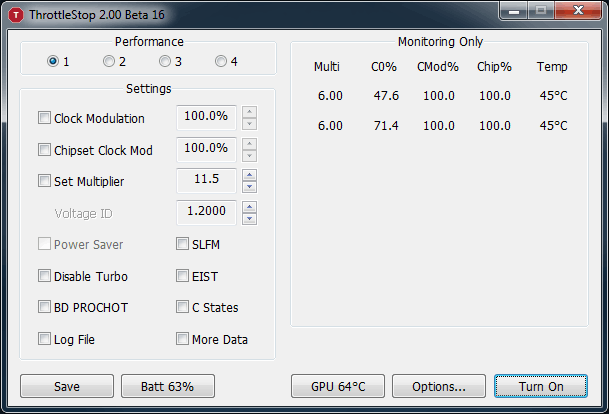Click the CMod% column header
This screenshot has width=609, height=414.
(x=438, y=67)
